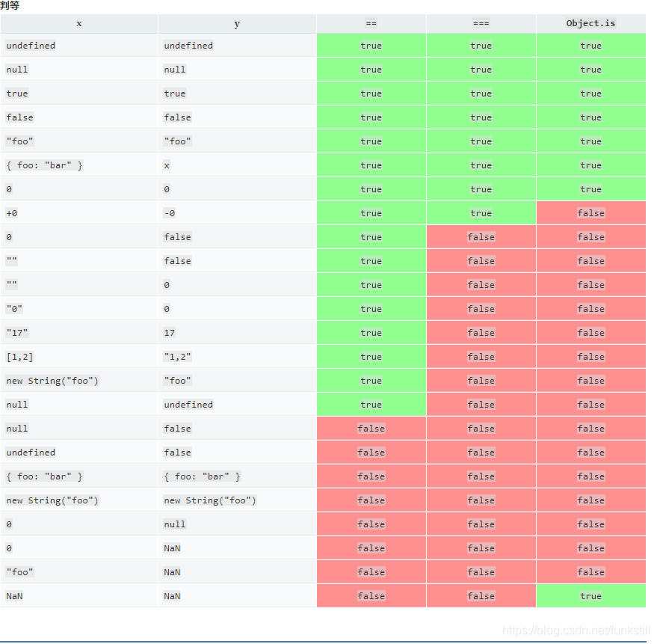Image resolution: width=657 pixels, height=644 pixels.
Task: Click '"1,2"' in the y column
Action: 178,356
